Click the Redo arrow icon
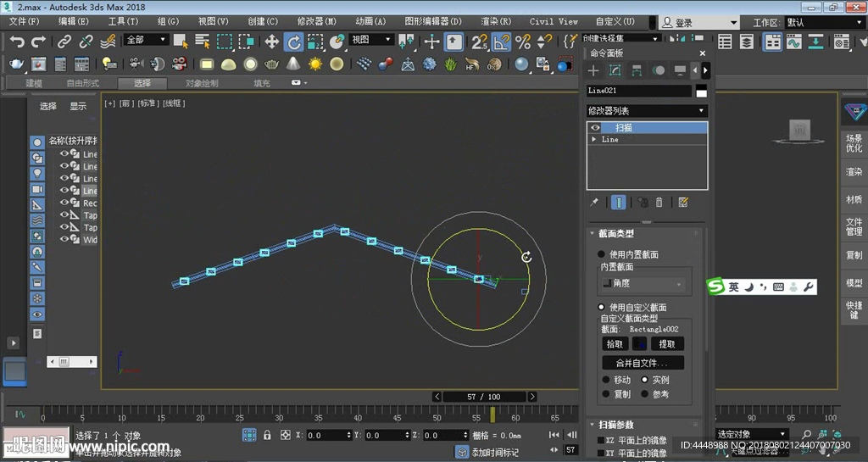The height and width of the screenshot is (462, 868). (39, 42)
